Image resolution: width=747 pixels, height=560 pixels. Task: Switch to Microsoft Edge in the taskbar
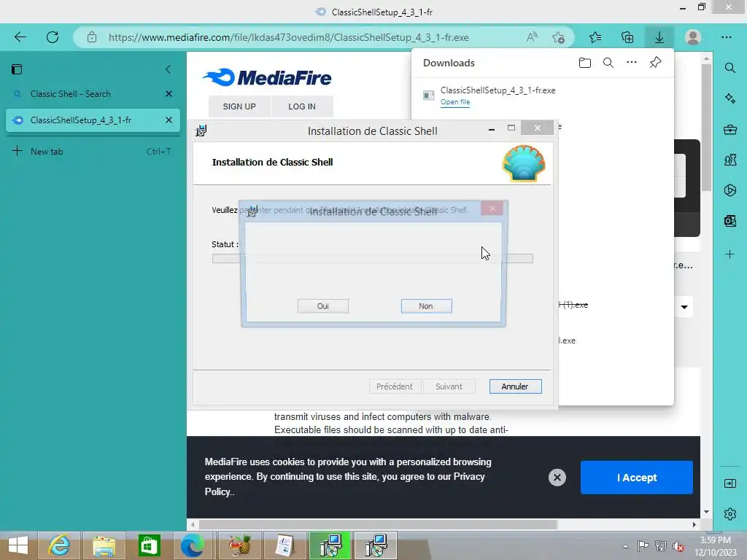pos(193,545)
